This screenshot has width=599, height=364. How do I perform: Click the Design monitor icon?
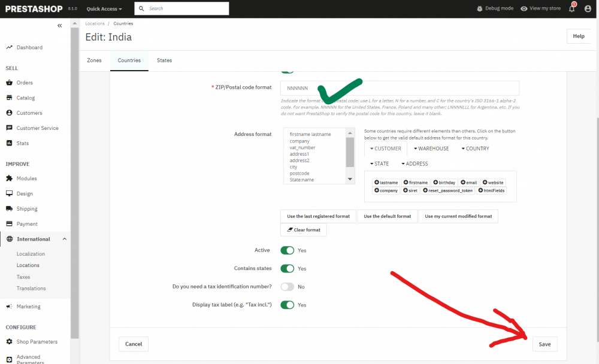pyautogui.click(x=9, y=193)
